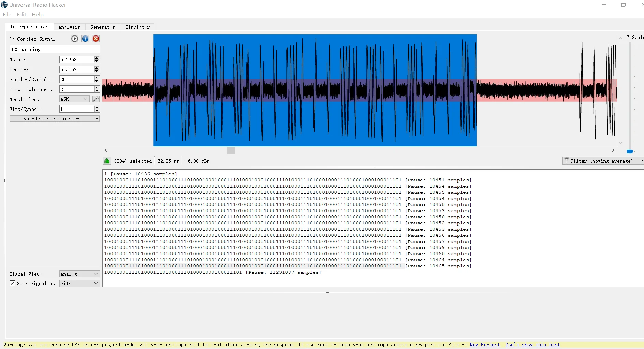
Task: Click the Center value field
Action: 77,70
